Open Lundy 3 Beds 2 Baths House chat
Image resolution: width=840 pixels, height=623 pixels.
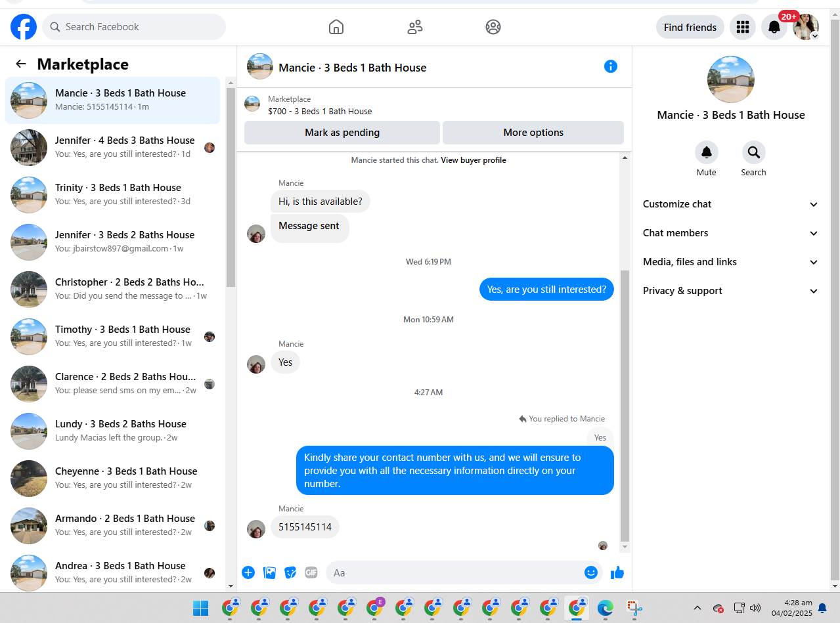click(113, 431)
